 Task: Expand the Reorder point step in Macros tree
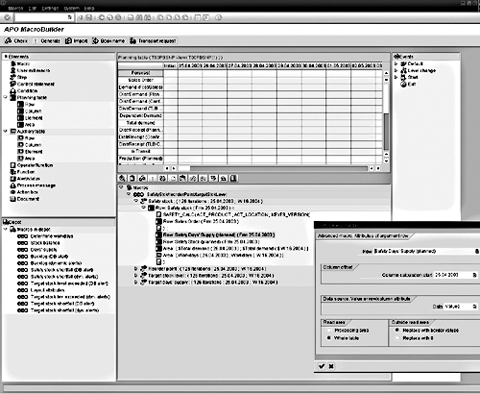tap(136, 268)
